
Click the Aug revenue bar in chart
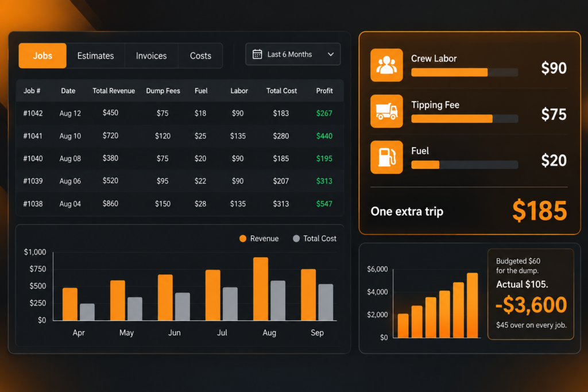click(261, 289)
